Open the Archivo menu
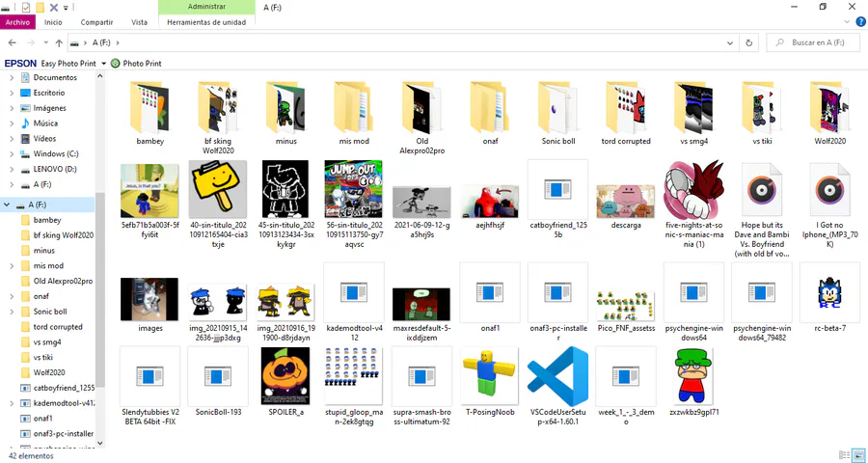Viewport: 868px width, 463px height. pyautogui.click(x=17, y=22)
